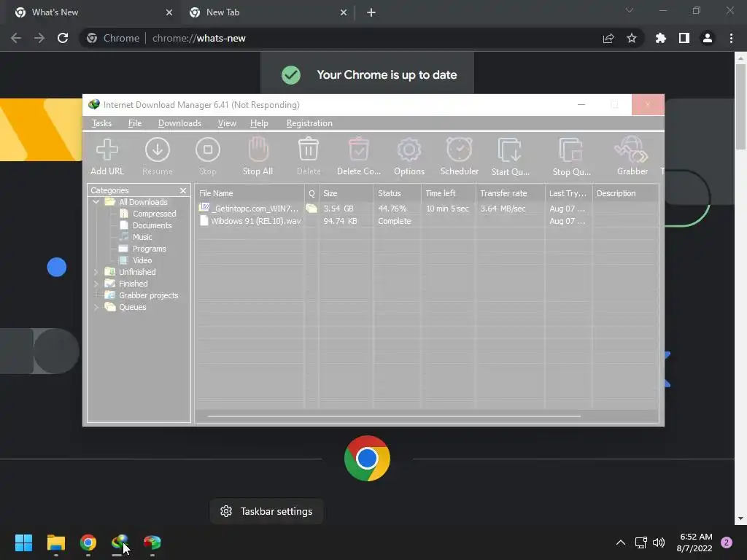Open Chrome Extensions puzzle icon

[661, 38]
